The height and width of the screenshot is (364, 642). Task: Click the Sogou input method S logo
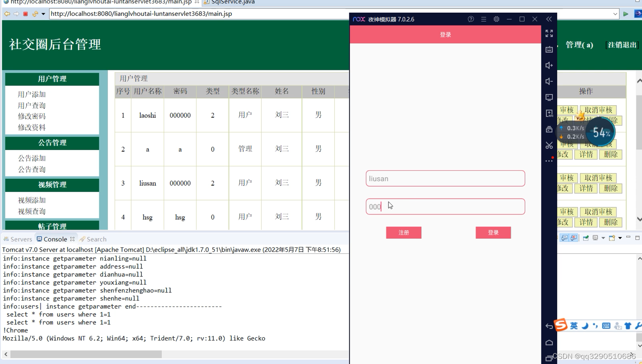point(561,324)
